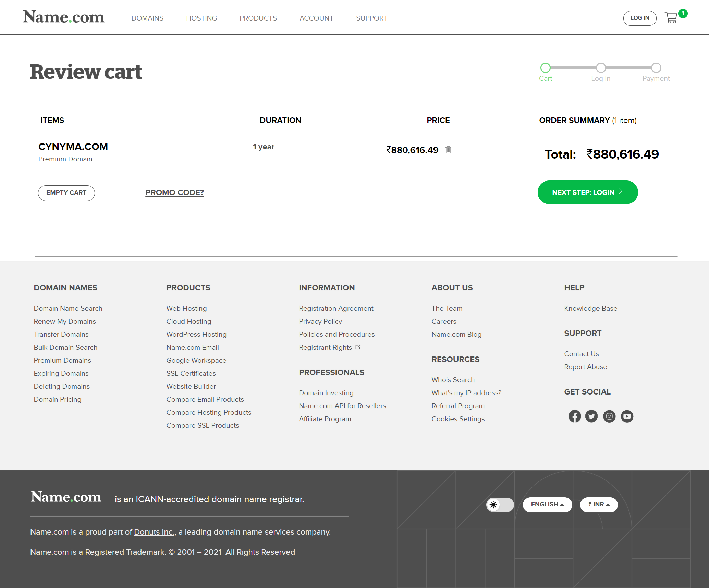Click the Name.com logo in the footer

coord(66,497)
